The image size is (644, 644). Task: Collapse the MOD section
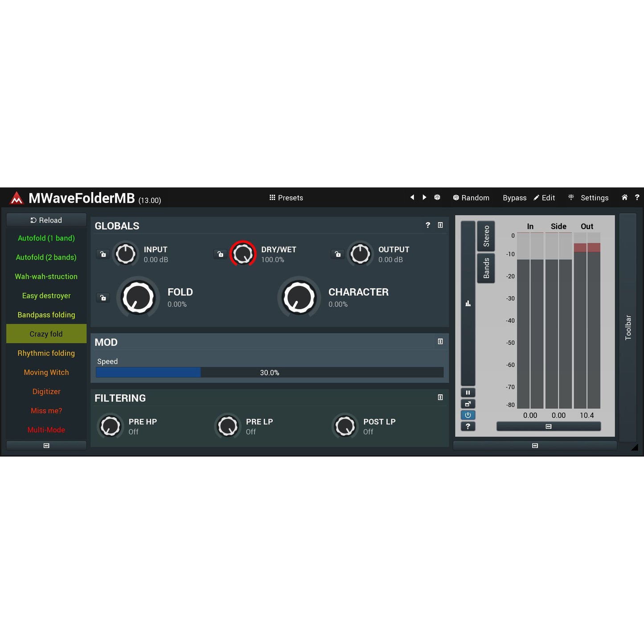(440, 341)
